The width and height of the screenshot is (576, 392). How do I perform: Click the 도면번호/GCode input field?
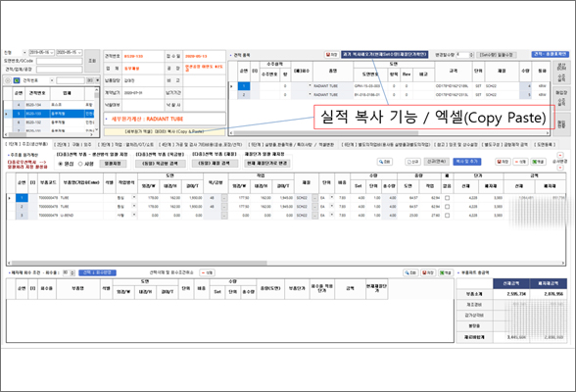59,61
